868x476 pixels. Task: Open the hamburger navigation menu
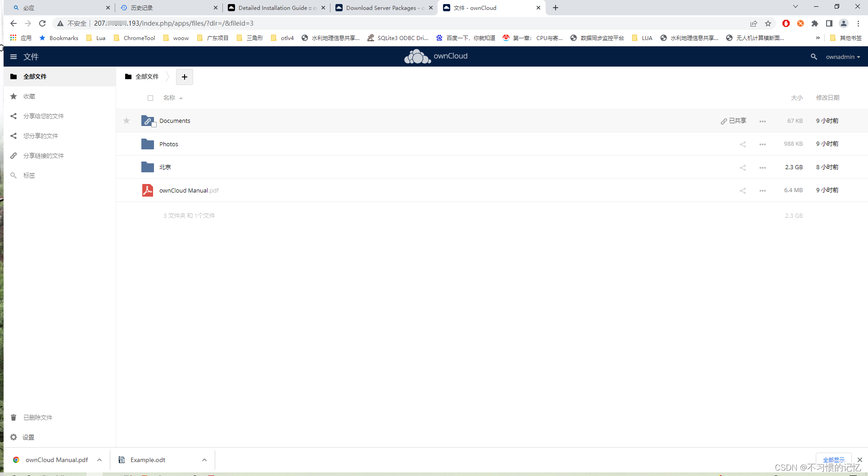pos(14,57)
